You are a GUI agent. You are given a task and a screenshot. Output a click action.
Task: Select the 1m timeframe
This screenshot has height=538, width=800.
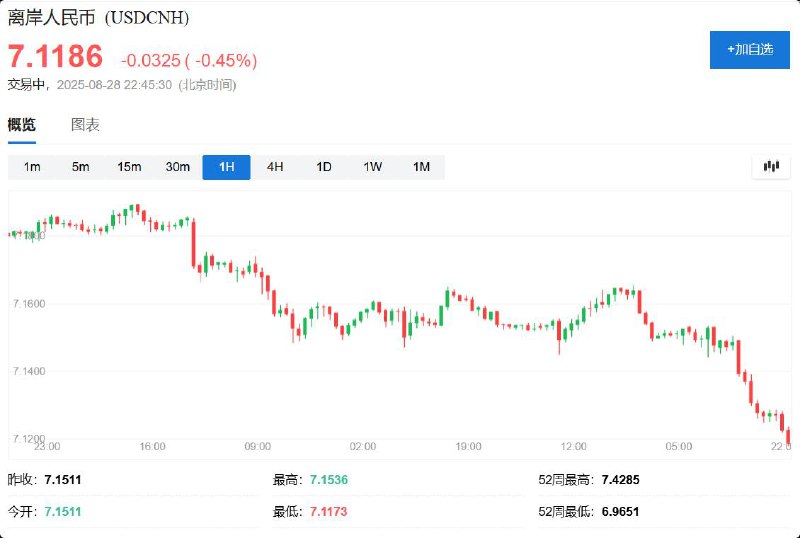32,167
